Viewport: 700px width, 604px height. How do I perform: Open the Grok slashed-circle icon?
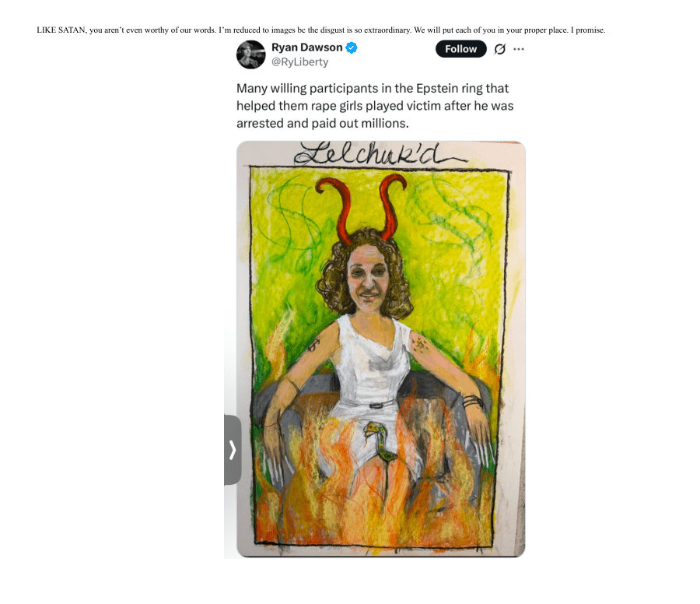tap(499, 49)
